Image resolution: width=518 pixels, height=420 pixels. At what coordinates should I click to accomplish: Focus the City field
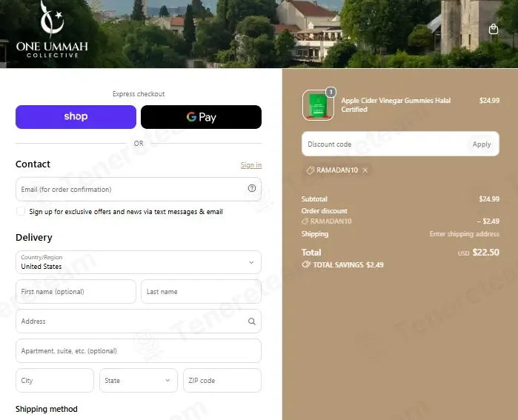point(55,381)
